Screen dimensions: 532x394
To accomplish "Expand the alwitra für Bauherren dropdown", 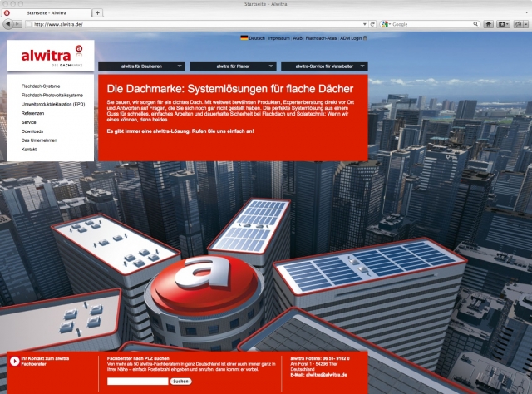I will click(141, 66).
